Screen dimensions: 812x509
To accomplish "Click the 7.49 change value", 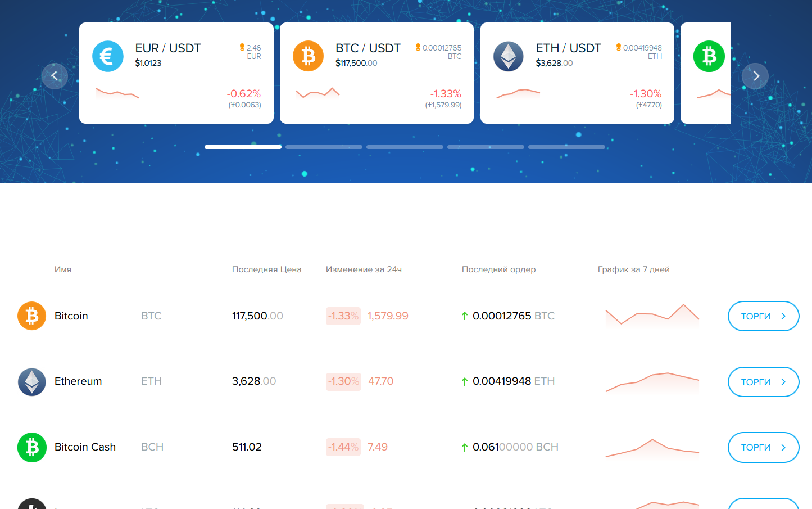I will point(378,447).
